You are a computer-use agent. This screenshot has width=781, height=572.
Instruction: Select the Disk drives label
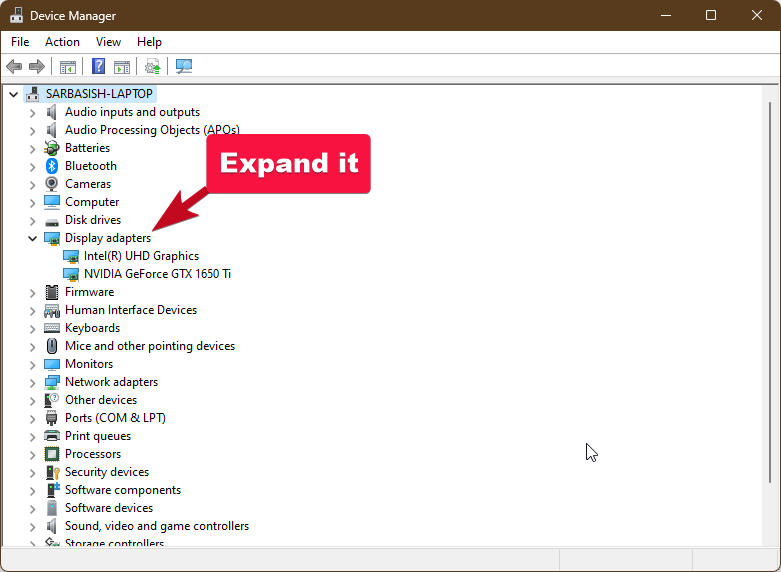(93, 220)
